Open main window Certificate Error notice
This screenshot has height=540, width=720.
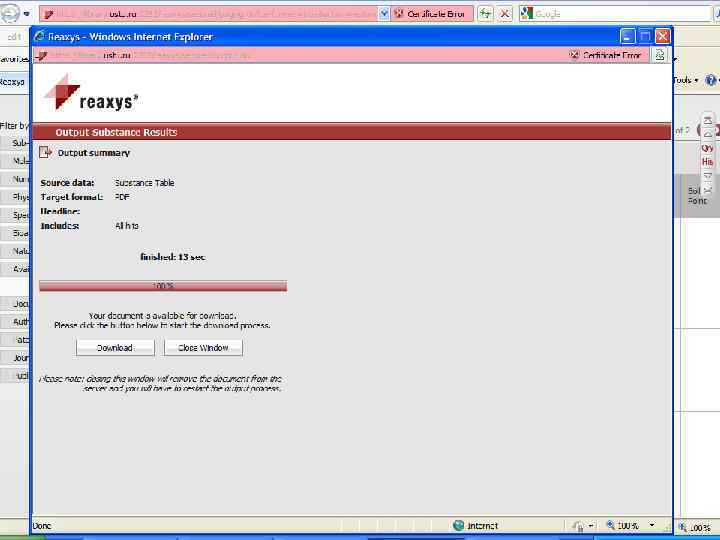pyautogui.click(x=430, y=14)
